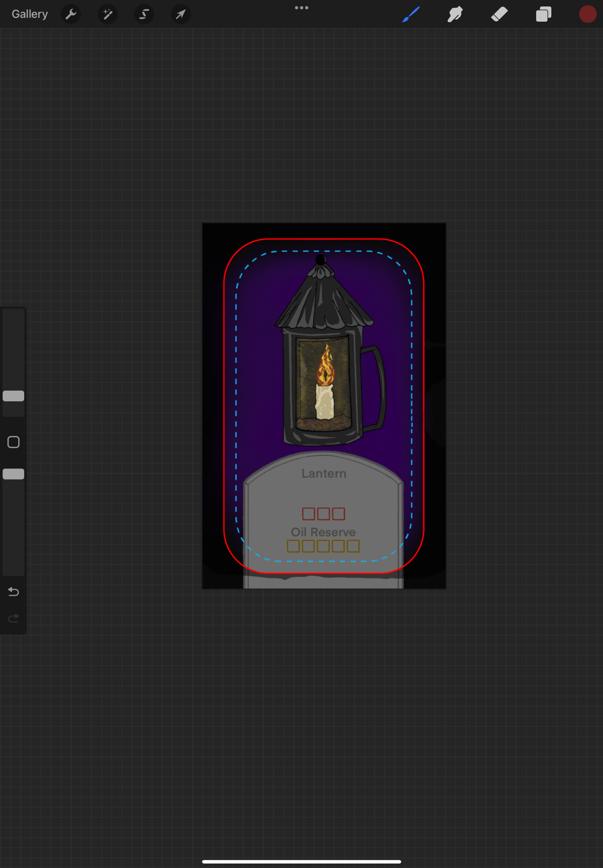The height and width of the screenshot is (868, 603).
Task: Open the Layers panel
Action: click(x=543, y=14)
